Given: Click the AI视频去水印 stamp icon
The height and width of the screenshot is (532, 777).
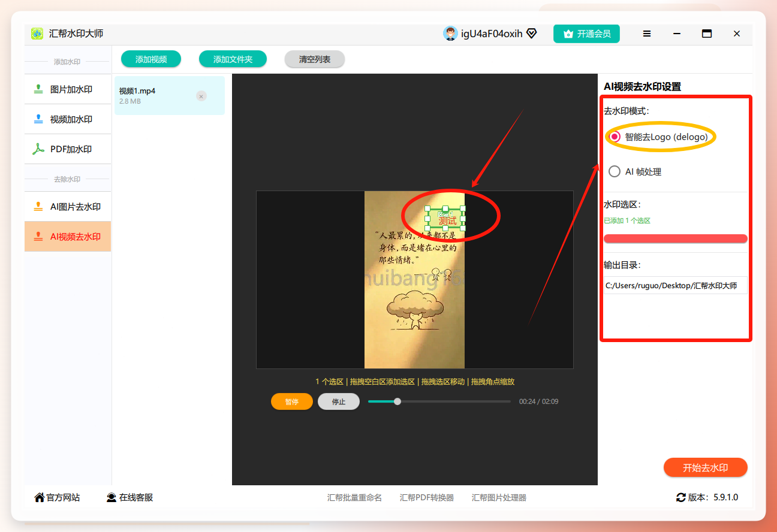Looking at the screenshot, I should 38,237.
